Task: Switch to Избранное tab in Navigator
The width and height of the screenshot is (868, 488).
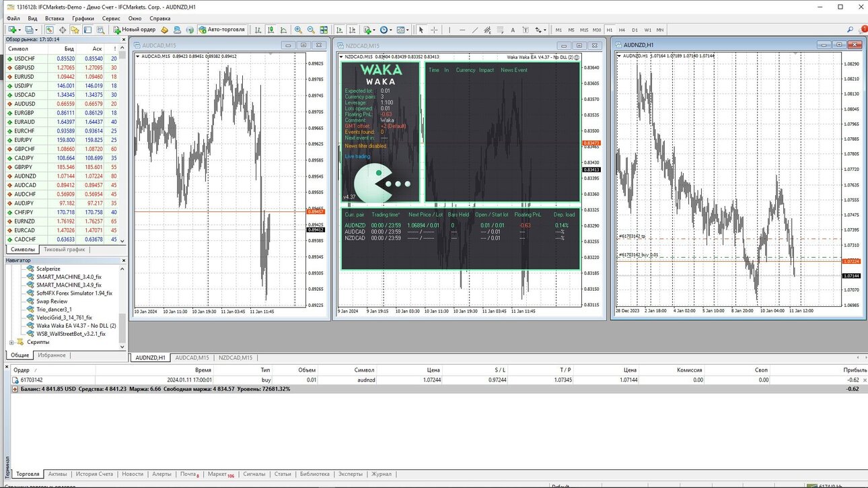Action: point(52,355)
